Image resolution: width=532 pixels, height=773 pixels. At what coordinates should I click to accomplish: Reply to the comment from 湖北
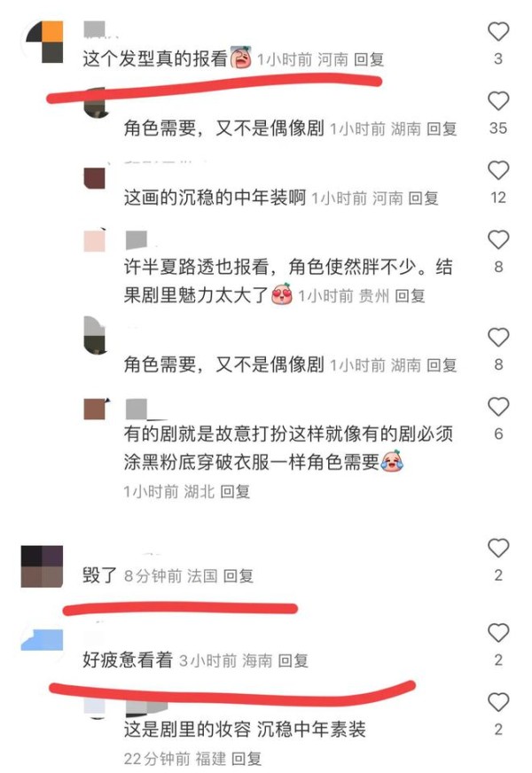tap(235, 491)
